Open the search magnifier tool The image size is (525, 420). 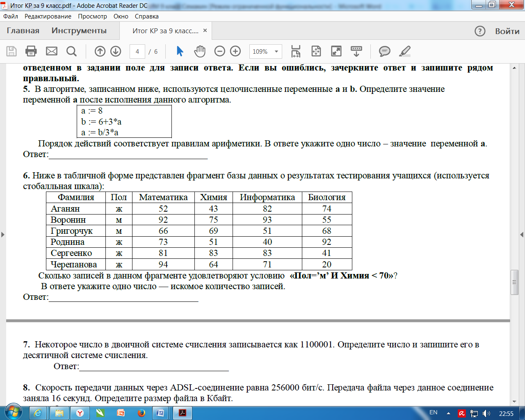(x=71, y=51)
